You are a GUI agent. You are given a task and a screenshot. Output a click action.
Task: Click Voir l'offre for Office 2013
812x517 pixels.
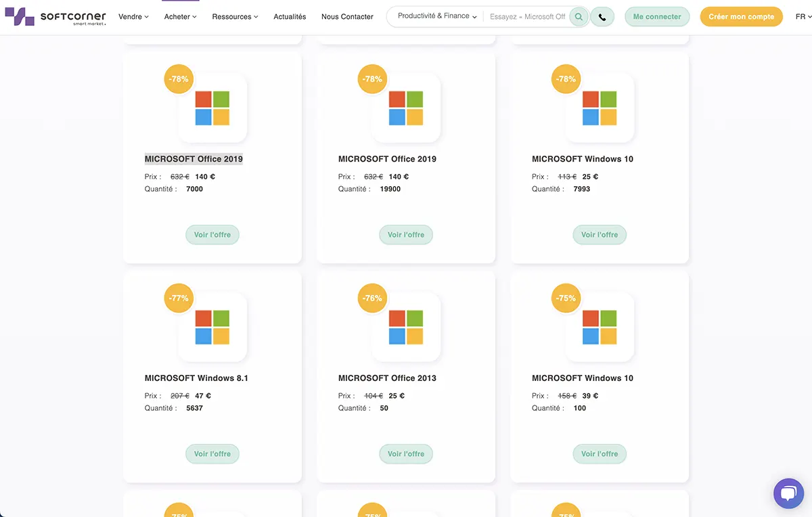pos(406,454)
